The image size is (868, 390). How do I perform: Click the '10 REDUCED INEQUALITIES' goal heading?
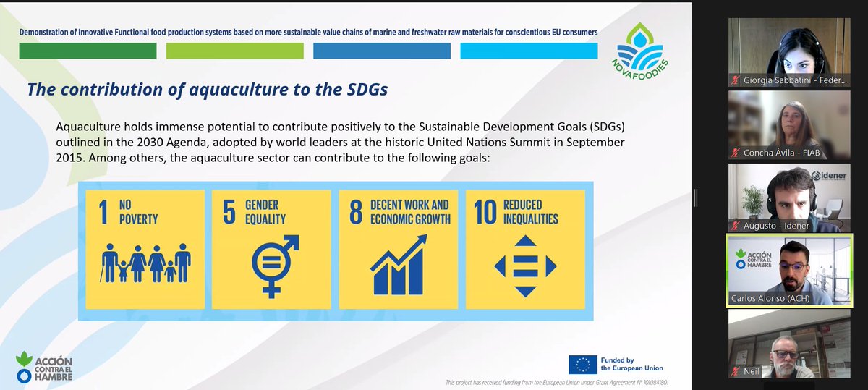tap(516, 211)
